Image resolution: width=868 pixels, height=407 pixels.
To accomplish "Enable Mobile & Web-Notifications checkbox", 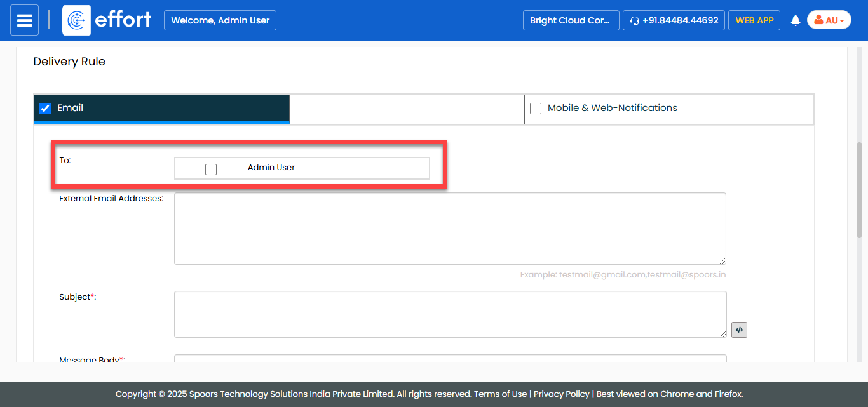I will pos(536,109).
